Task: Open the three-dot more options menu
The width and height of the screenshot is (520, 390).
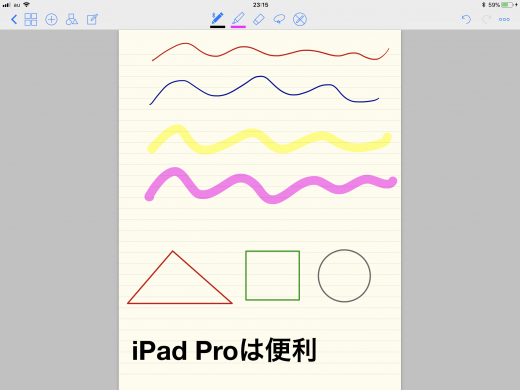Action: click(x=504, y=19)
